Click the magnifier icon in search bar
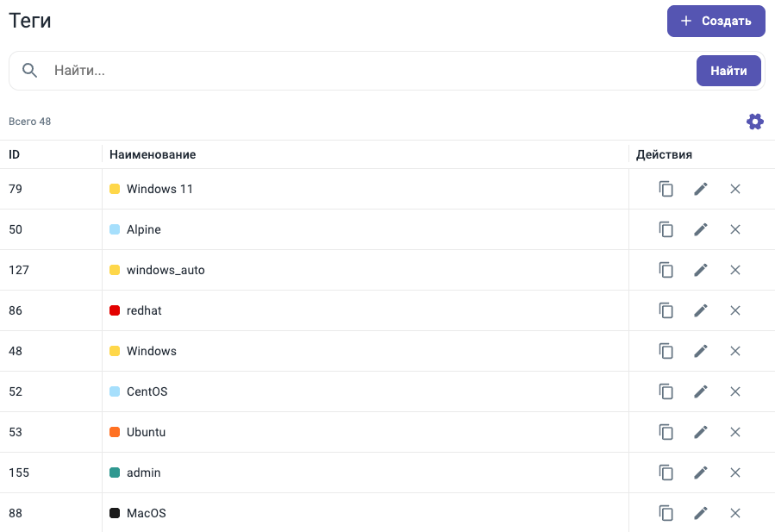This screenshot has width=775, height=532. click(30, 71)
